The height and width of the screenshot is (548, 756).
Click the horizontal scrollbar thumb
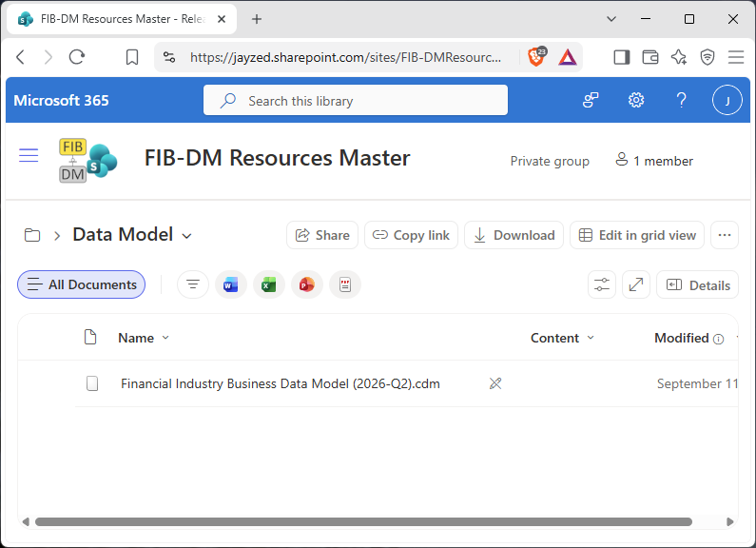pyautogui.click(x=363, y=521)
